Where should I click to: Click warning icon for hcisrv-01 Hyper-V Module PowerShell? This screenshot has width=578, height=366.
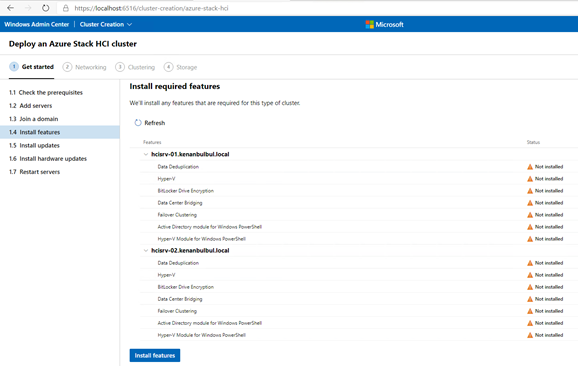click(530, 239)
